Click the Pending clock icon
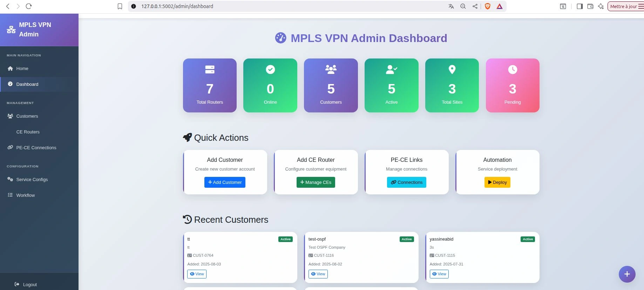The width and height of the screenshot is (644, 290). 513,69
